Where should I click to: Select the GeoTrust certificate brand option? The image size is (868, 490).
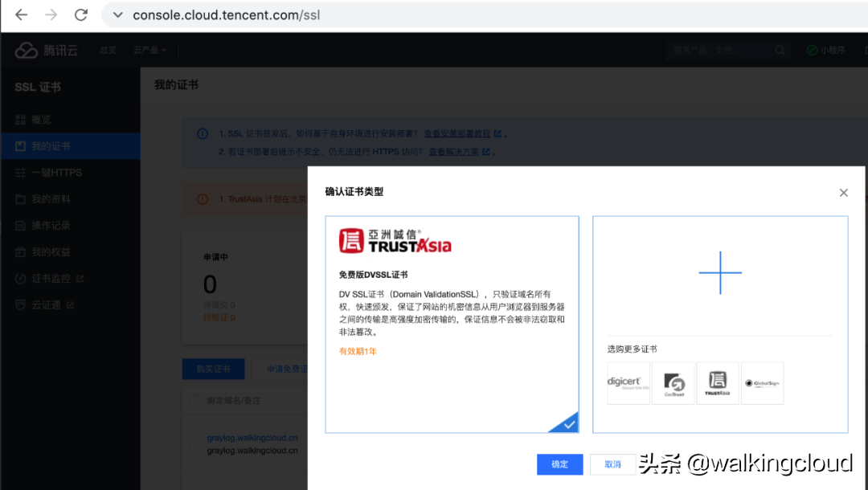pyautogui.click(x=673, y=383)
